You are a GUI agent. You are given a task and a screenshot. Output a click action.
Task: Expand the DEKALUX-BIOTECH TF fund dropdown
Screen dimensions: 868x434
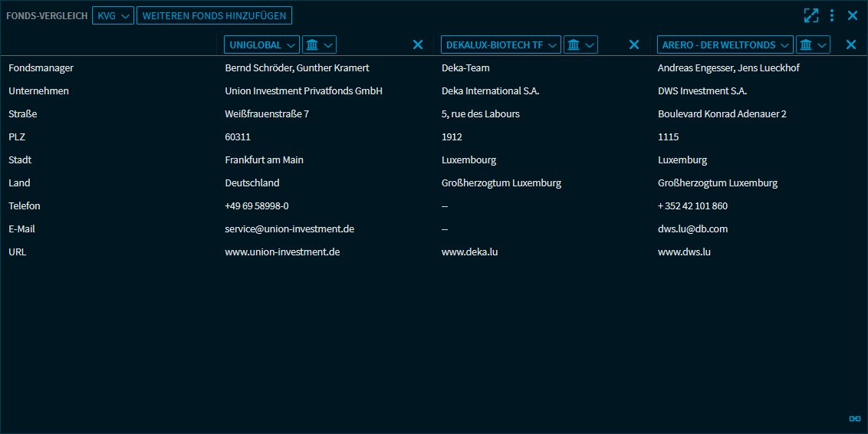point(501,44)
